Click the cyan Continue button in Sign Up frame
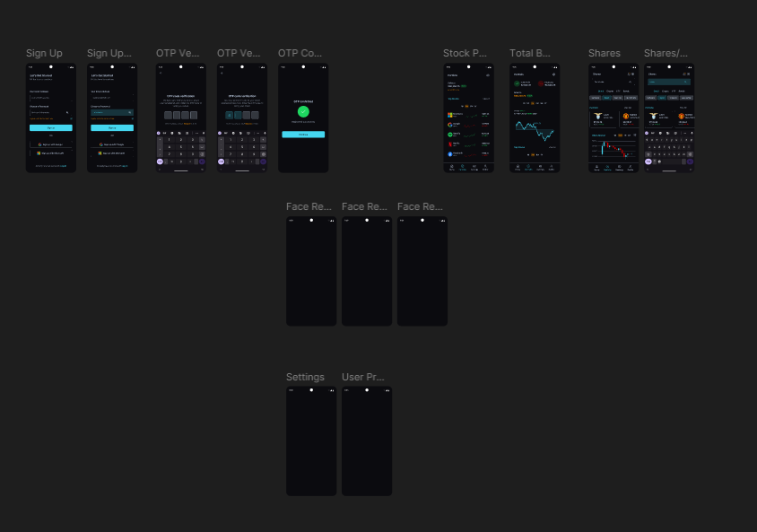This screenshot has width=757, height=532. [x=51, y=128]
